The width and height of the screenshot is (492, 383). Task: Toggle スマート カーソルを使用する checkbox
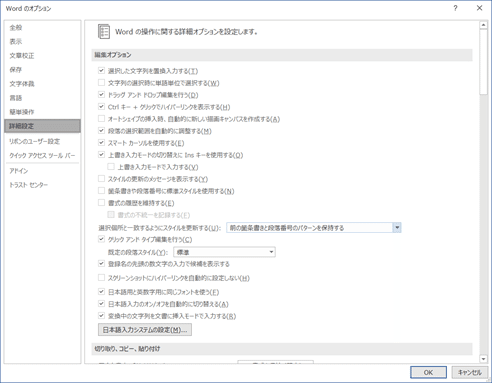tap(101, 143)
